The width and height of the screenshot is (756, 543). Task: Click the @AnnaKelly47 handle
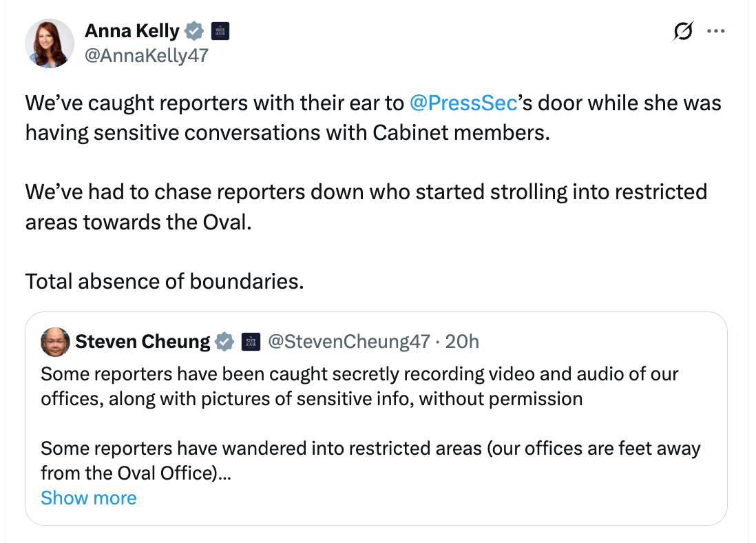(x=146, y=56)
